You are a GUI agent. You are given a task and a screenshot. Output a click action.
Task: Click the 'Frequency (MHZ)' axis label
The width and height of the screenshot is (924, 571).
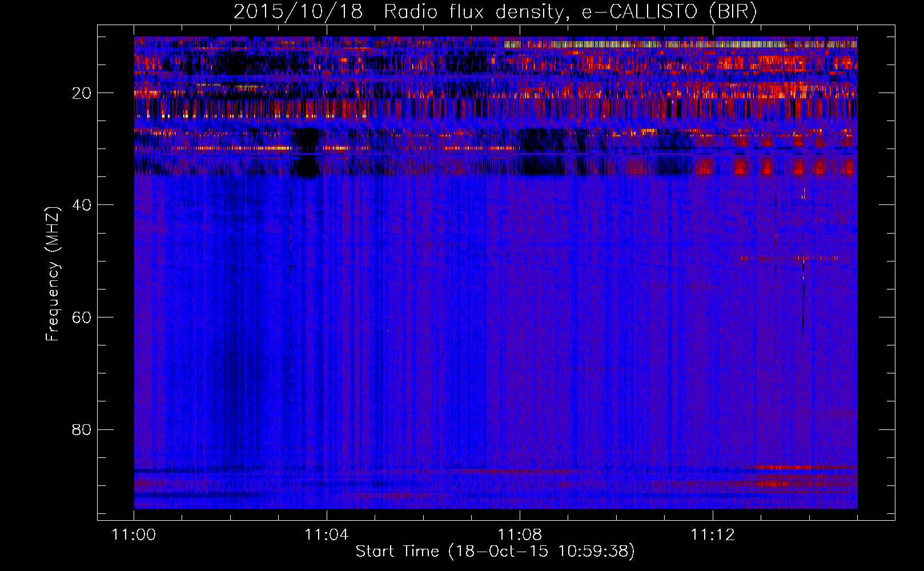(x=53, y=274)
